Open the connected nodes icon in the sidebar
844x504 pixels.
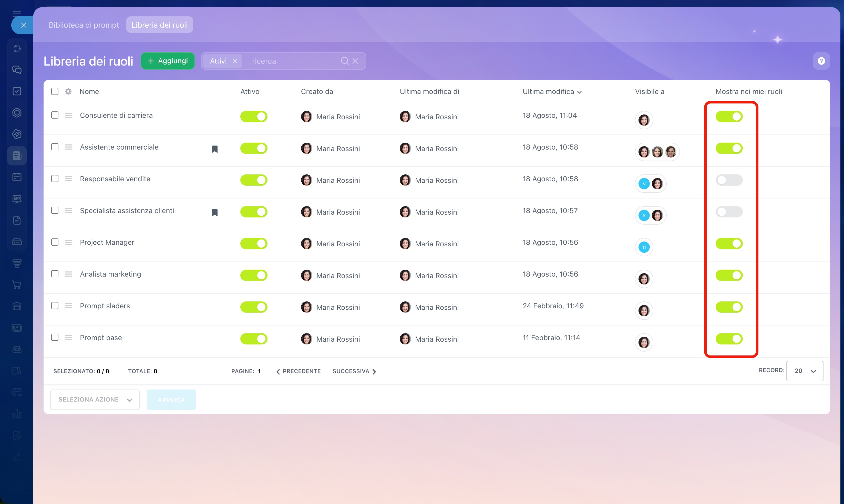click(17, 49)
